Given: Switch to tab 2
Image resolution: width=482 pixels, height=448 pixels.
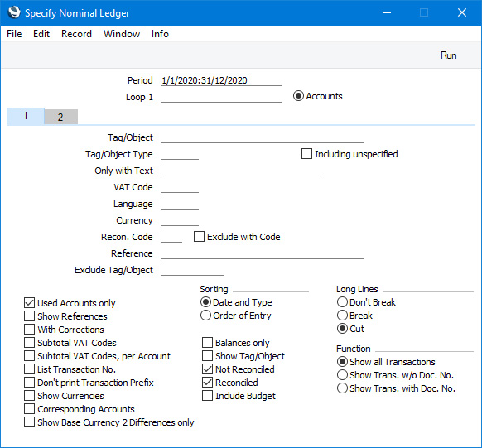Looking at the screenshot, I should tap(60, 117).
